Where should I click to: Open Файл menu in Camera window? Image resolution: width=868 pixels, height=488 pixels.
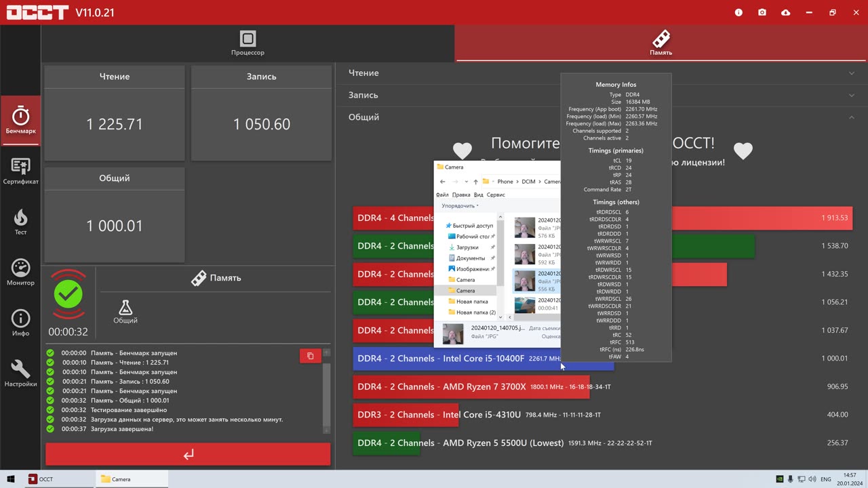[442, 195]
